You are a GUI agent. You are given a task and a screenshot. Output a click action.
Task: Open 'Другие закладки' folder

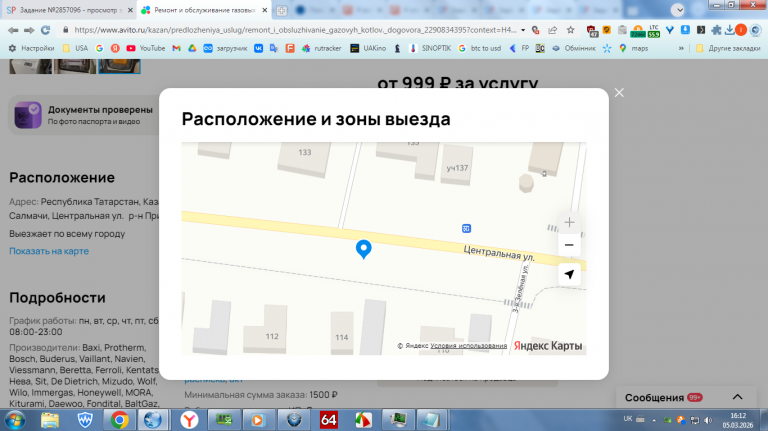(728, 48)
